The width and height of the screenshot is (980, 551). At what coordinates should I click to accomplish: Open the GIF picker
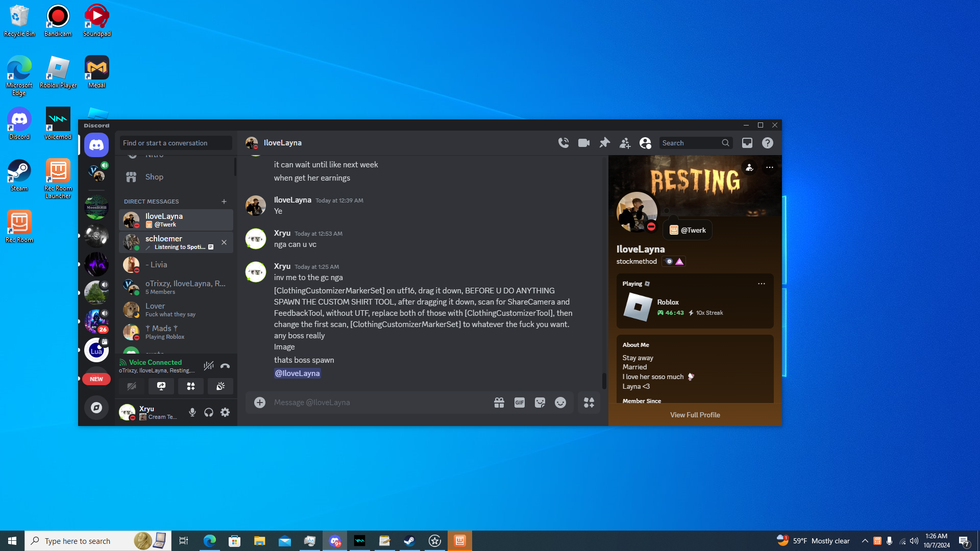520,403
